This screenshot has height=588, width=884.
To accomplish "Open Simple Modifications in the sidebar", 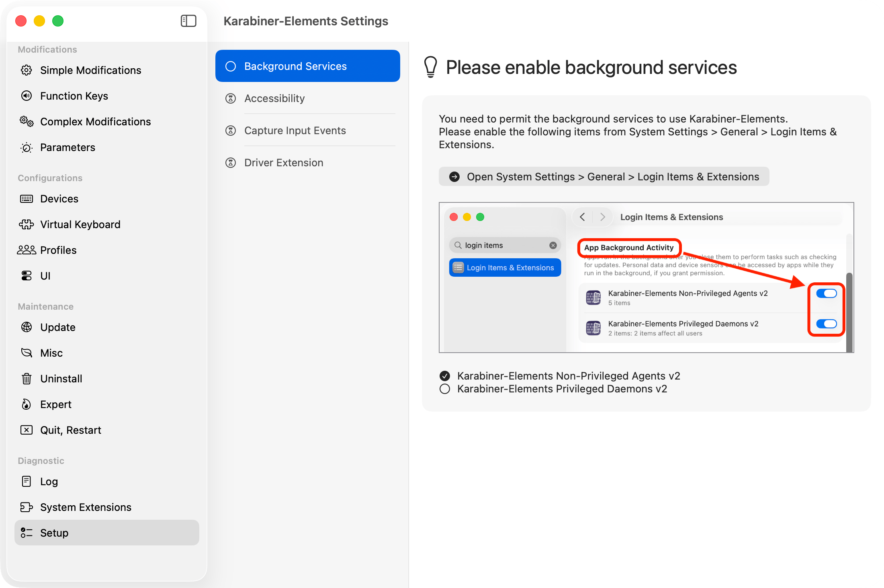I will click(107, 70).
